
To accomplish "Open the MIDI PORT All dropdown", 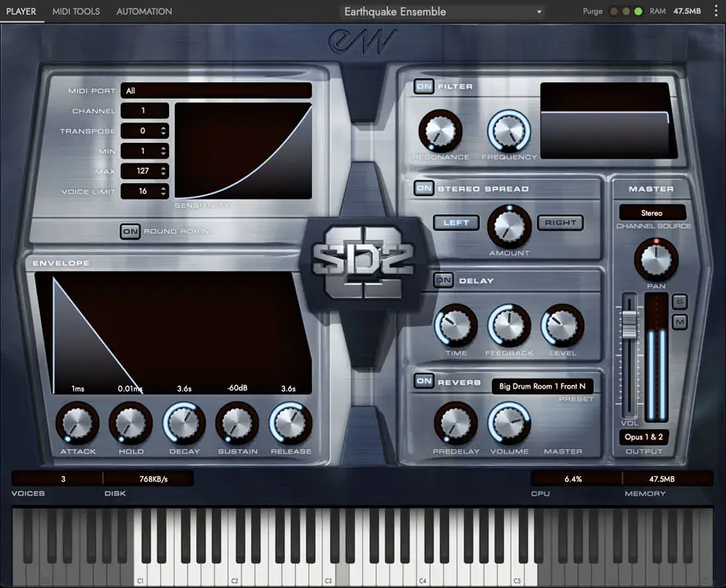I will [x=216, y=90].
